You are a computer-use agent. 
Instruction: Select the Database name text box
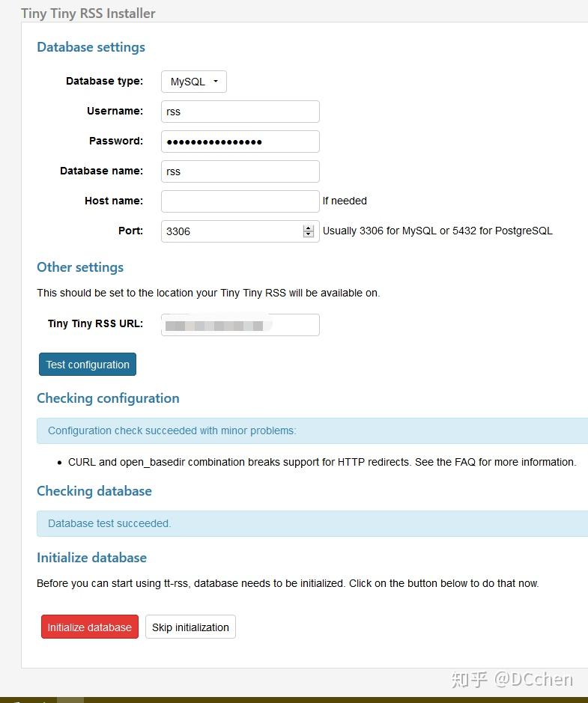[x=240, y=171]
